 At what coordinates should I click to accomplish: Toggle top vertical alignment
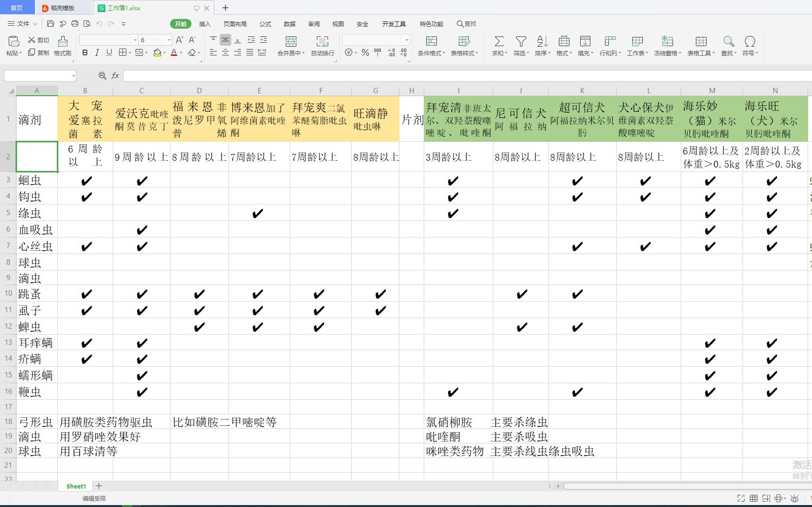(213, 39)
